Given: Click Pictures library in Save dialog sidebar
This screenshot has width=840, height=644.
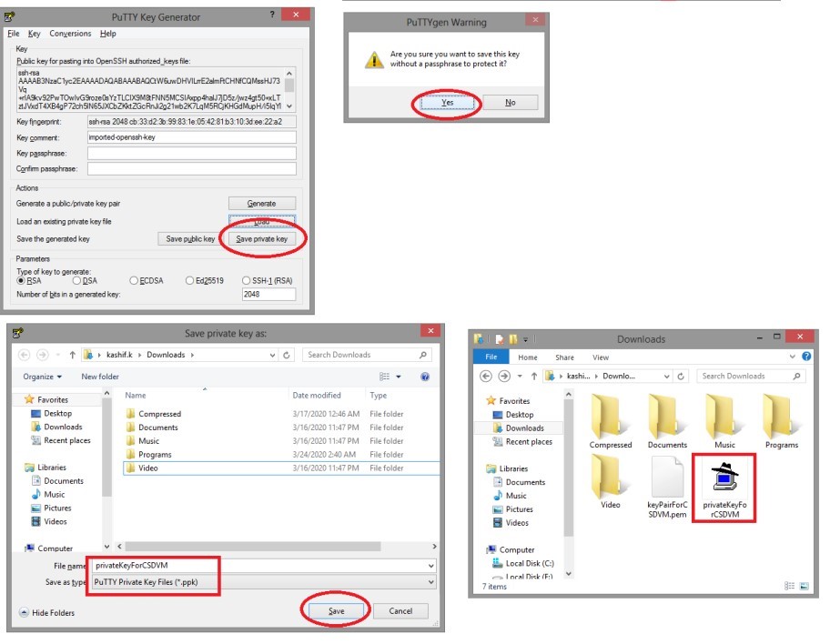Looking at the screenshot, I should pos(57,508).
